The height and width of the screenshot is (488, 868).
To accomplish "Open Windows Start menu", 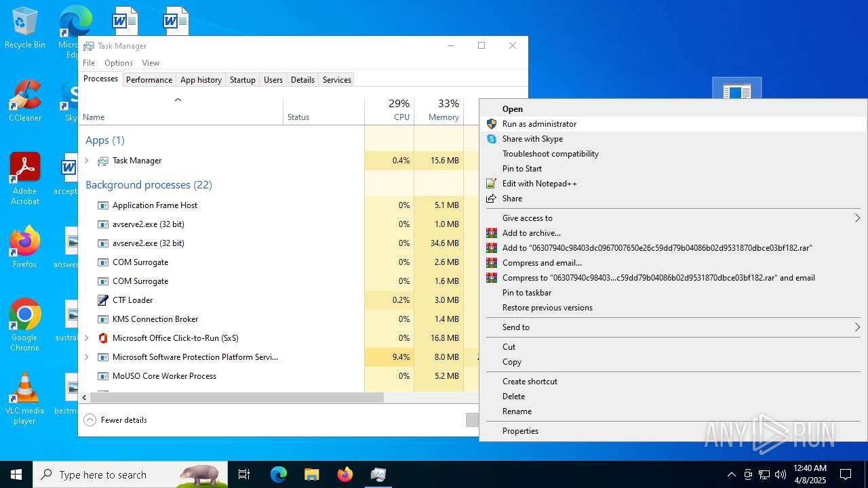I will click(x=16, y=474).
